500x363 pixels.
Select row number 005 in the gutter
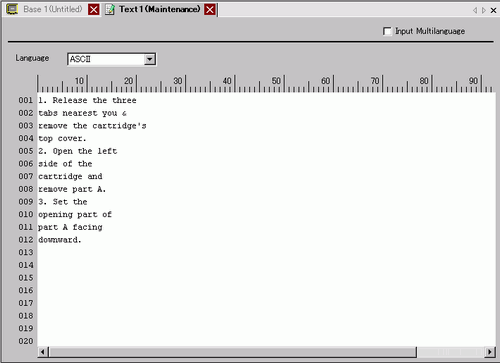pyautogui.click(x=26, y=151)
